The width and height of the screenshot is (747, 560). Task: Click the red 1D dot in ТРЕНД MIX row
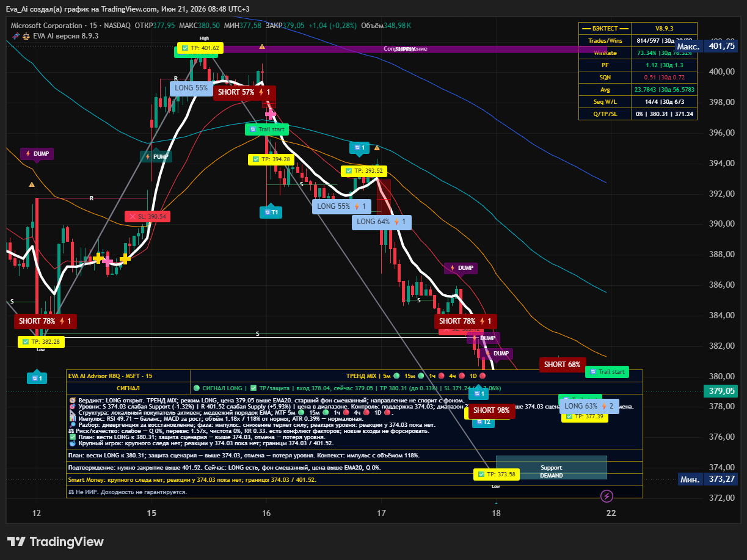tap(483, 376)
